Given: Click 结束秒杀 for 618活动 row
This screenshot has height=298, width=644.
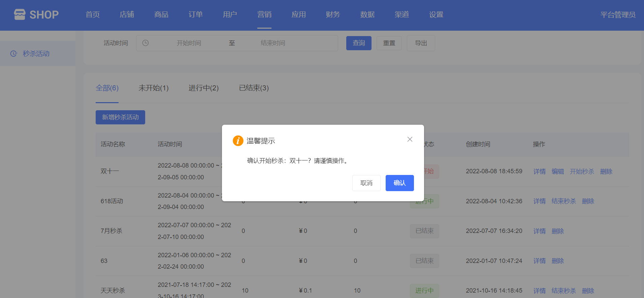Looking at the screenshot, I should 564,201.
